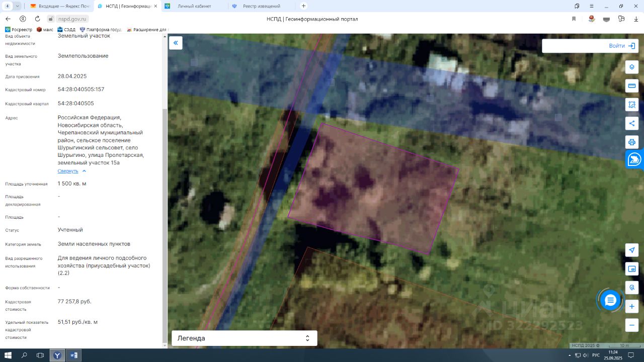The image size is (644, 362).
Task: Reload the current page
Action: (37, 19)
